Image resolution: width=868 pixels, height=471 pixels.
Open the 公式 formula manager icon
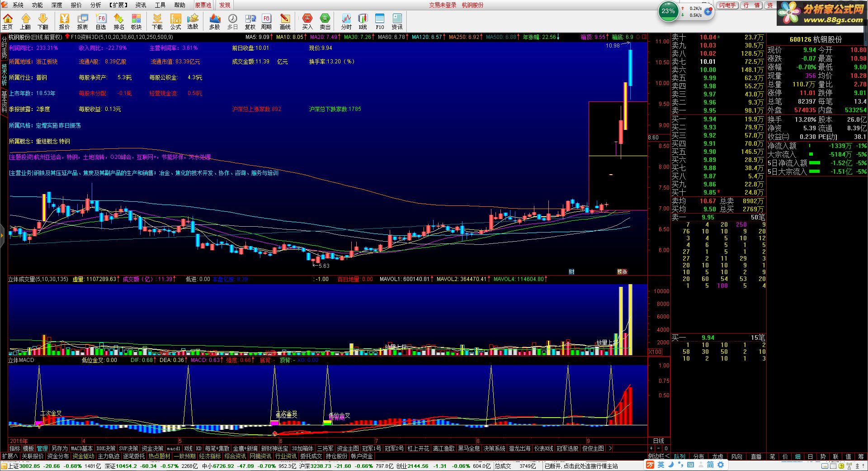point(175,21)
